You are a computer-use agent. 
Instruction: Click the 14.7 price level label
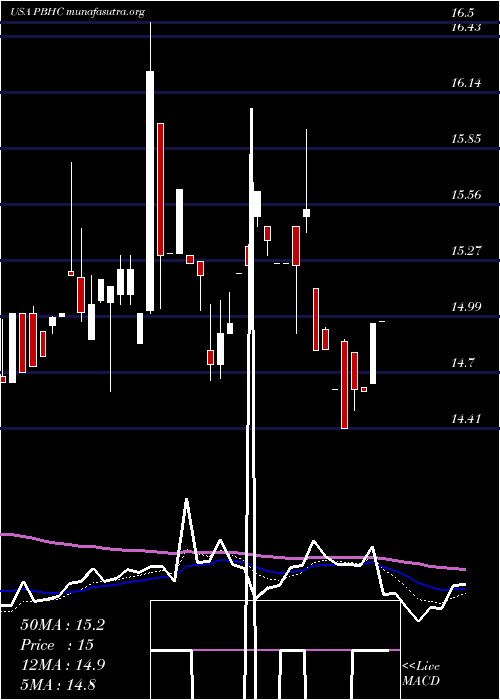pyautogui.click(x=462, y=362)
